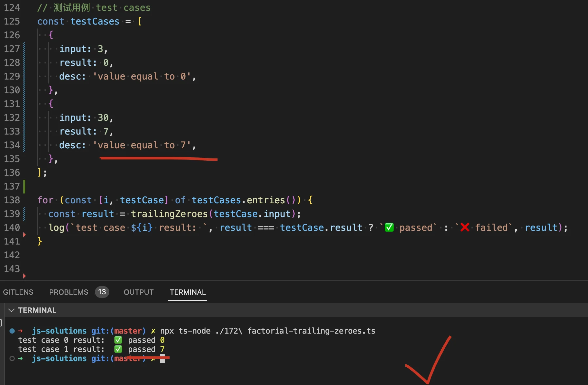
Task: Collapse the TERMINAL section chevron
Action: click(x=11, y=310)
